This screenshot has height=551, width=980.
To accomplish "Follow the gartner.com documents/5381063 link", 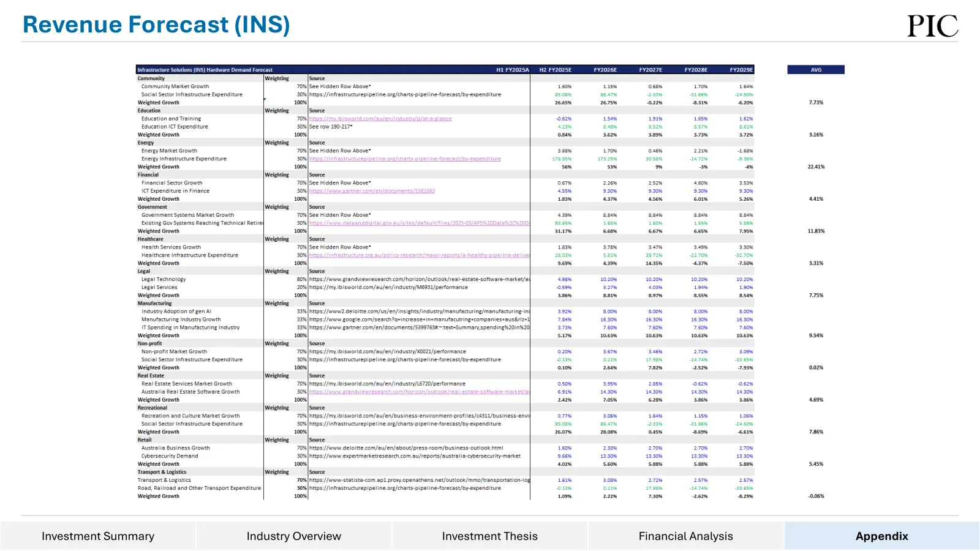I will [x=372, y=191].
